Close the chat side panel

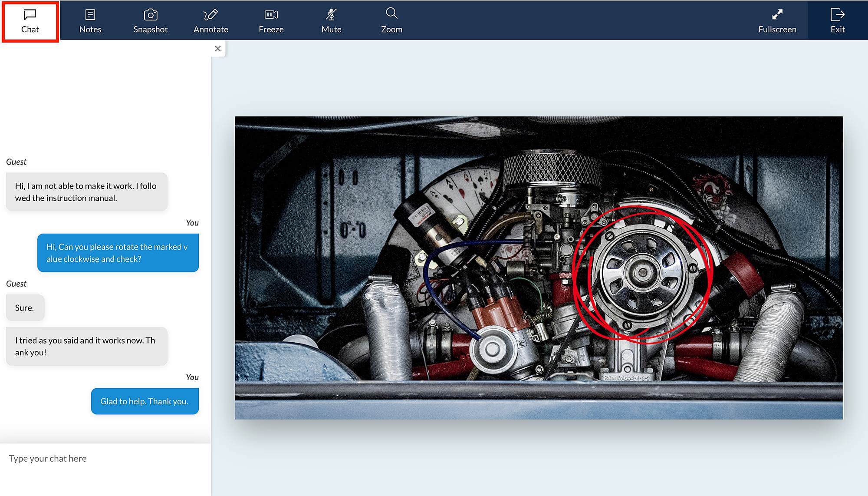point(218,49)
